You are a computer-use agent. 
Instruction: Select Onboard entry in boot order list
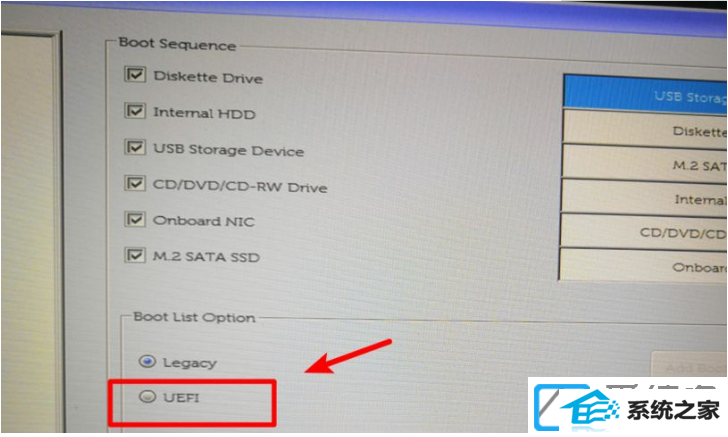643,266
